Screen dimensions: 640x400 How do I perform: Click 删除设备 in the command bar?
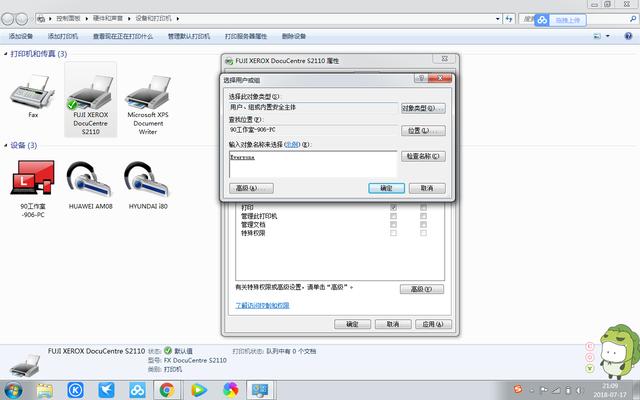[293, 36]
